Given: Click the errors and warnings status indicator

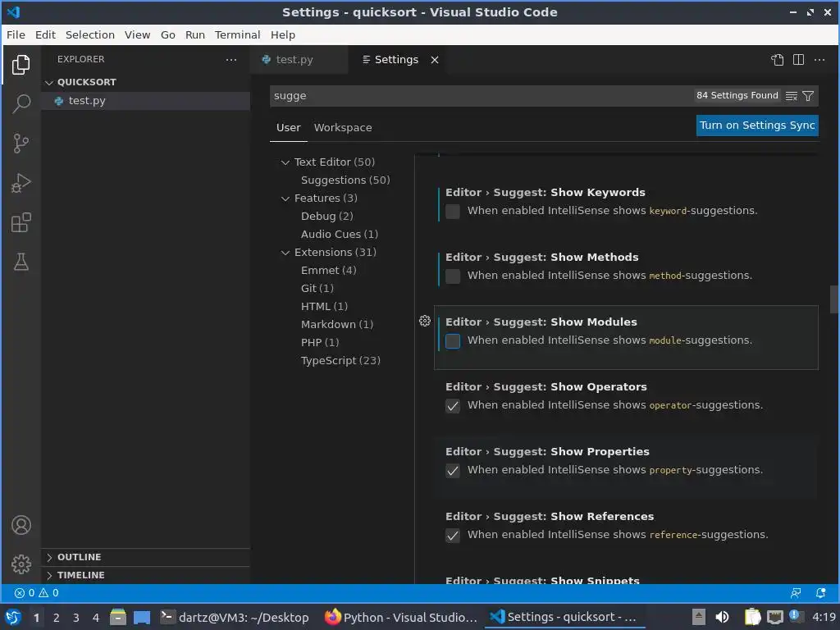Looking at the screenshot, I should (x=36, y=593).
